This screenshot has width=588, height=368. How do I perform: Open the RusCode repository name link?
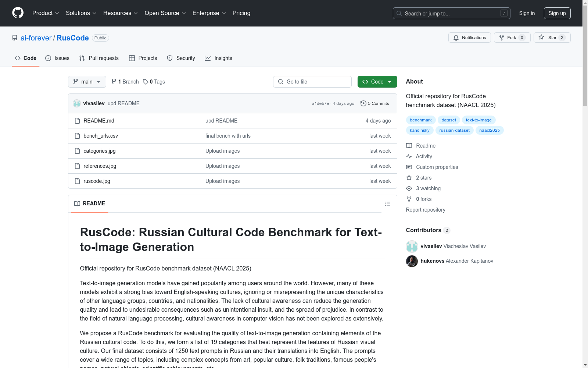[73, 38]
